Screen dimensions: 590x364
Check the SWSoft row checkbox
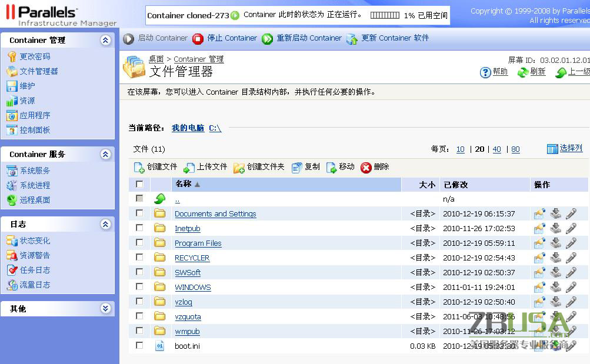pos(139,272)
